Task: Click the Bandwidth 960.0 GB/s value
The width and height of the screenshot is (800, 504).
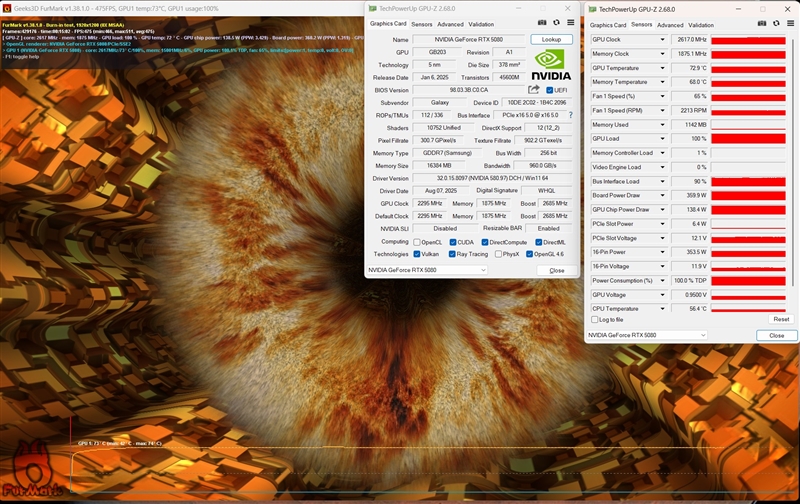Action: (542, 166)
